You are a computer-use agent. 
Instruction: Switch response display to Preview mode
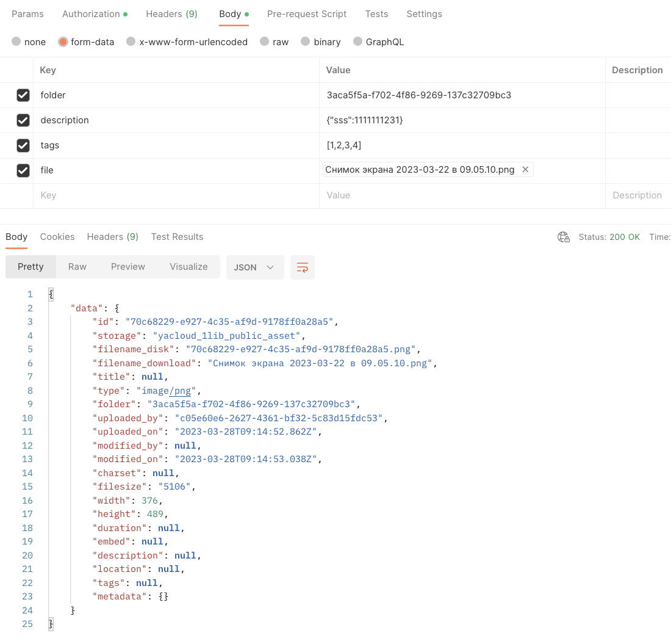pyautogui.click(x=127, y=267)
